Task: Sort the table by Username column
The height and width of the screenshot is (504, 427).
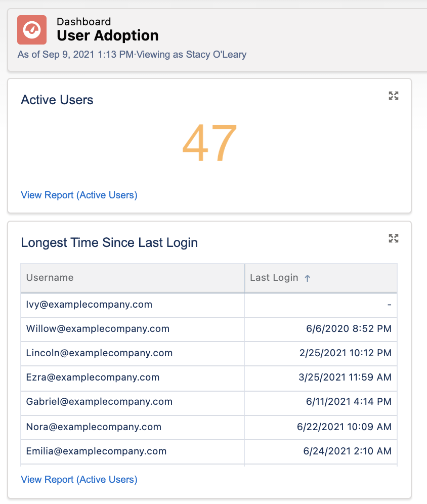Action: (50, 277)
